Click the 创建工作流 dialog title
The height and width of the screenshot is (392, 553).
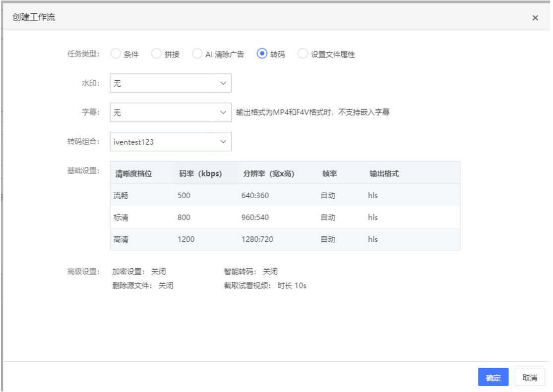coord(34,17)
